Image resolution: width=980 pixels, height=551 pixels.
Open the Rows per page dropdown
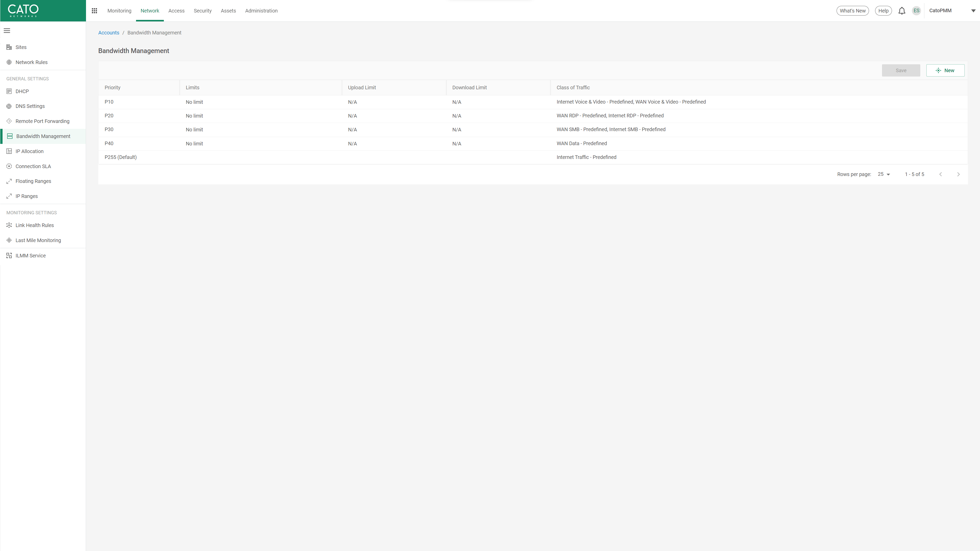(884, 174)
